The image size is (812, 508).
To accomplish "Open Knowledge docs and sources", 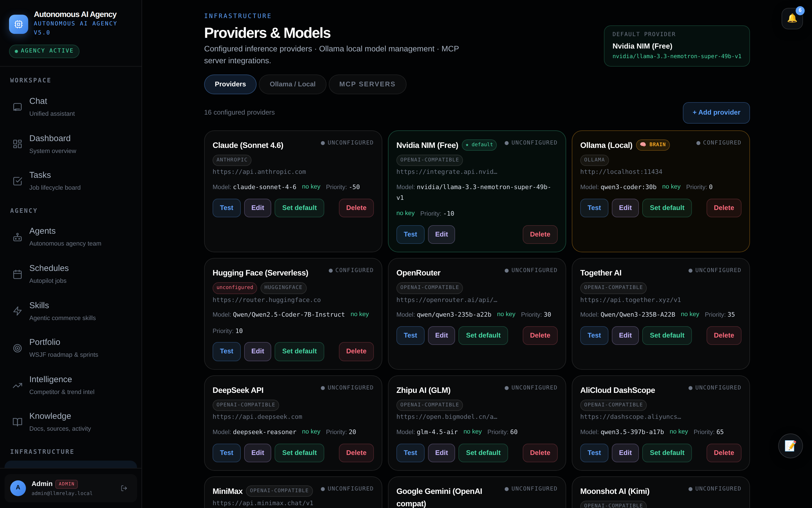I will [71, 422].
